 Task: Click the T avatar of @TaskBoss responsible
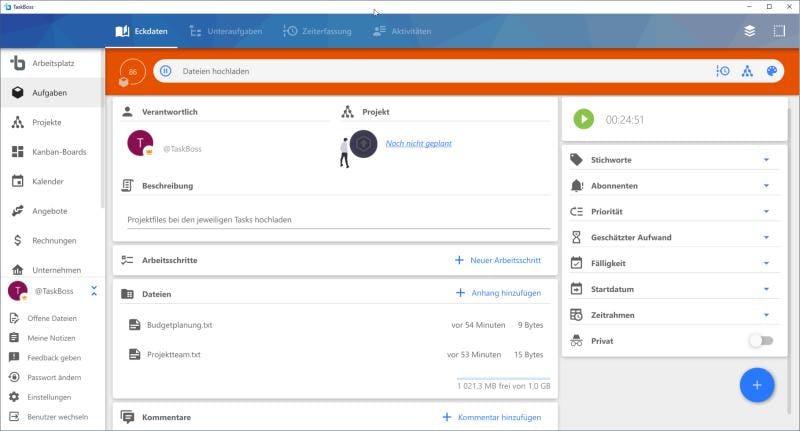pos(140,143)
